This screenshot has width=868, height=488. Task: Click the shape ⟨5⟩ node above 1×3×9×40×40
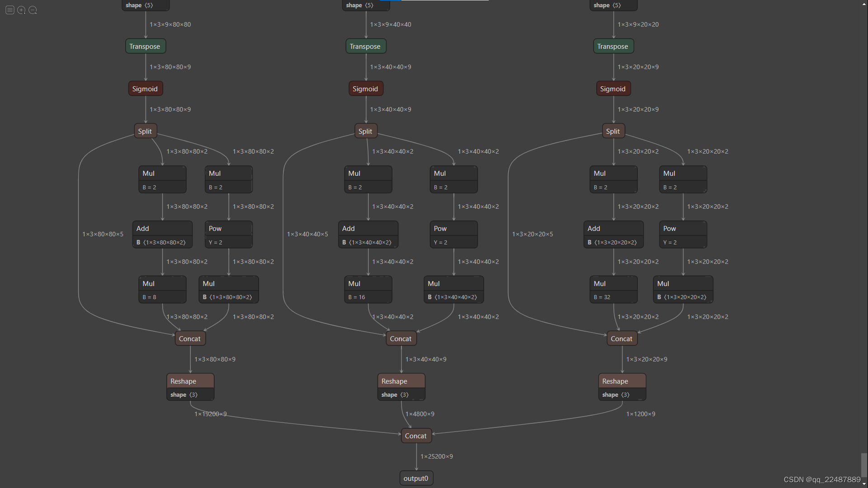tap(366, 5)
